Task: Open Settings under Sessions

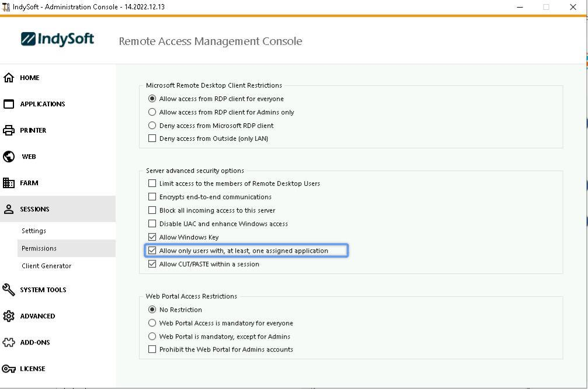Action: (x=34, y=231)
